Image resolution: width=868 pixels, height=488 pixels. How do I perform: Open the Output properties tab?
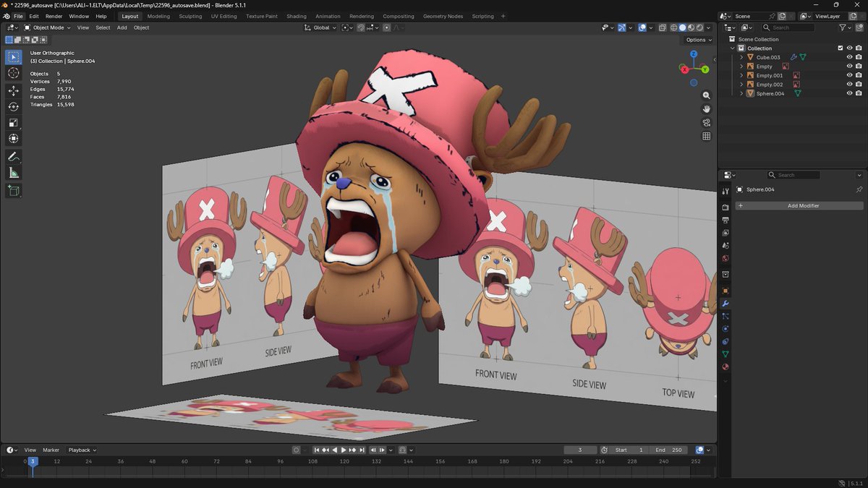(x=726, y=220)
